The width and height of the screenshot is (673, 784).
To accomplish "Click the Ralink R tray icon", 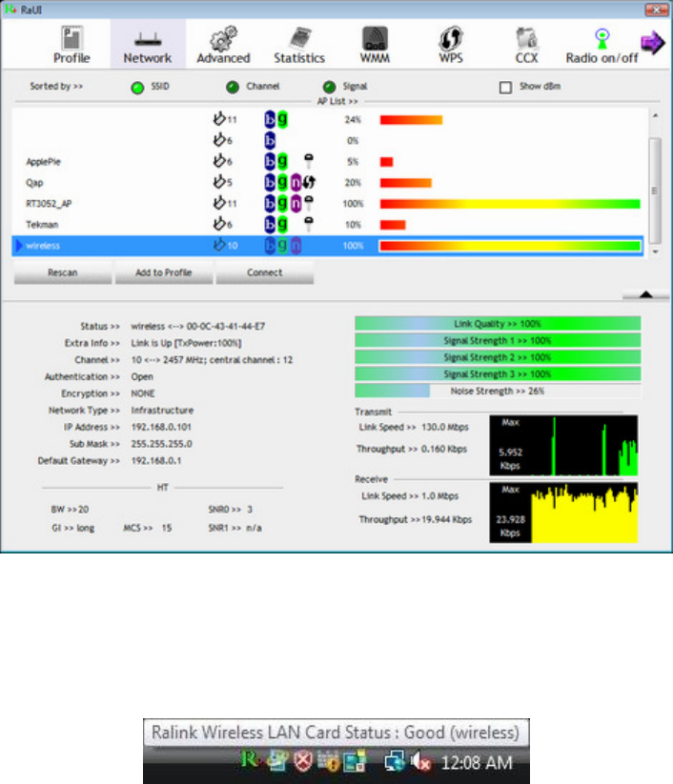I will click(249, 760).
